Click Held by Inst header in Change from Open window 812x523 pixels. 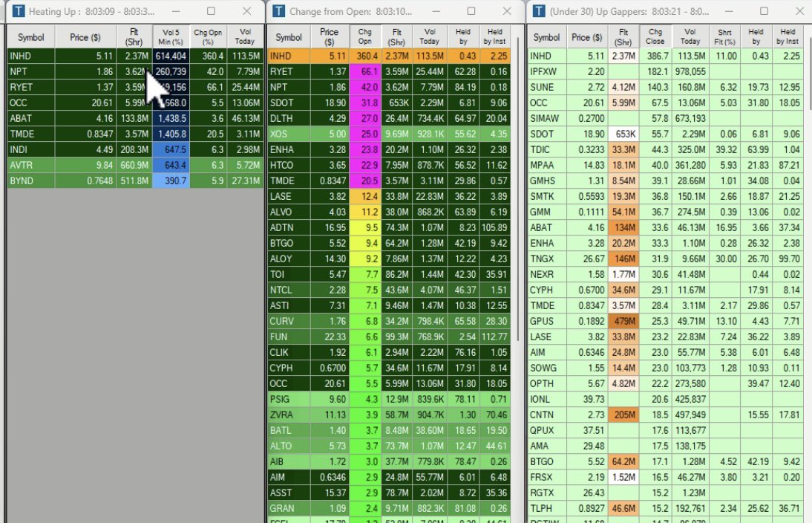point(494,37)
